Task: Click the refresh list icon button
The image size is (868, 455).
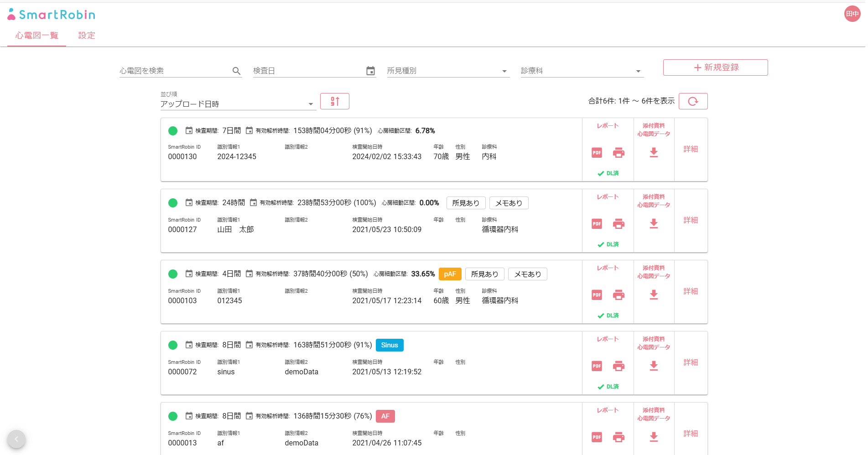Action: [693, 101]
